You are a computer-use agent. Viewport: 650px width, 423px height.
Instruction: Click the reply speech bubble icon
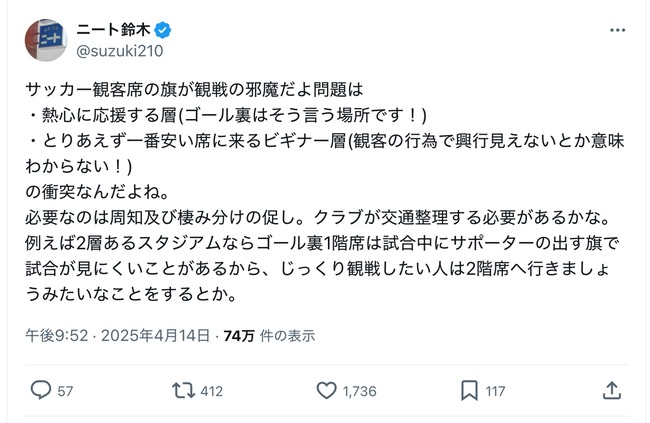point(41,390)
